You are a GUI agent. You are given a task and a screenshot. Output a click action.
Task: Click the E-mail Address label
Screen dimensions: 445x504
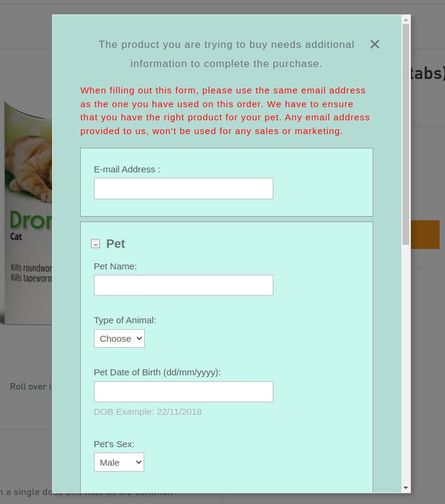pos(127,169)
